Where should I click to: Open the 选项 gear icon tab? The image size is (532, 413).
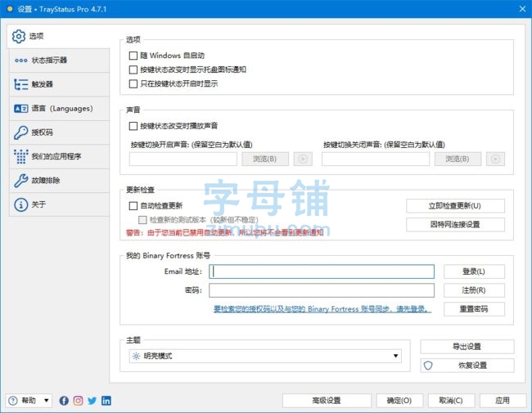tap(19, 36)
